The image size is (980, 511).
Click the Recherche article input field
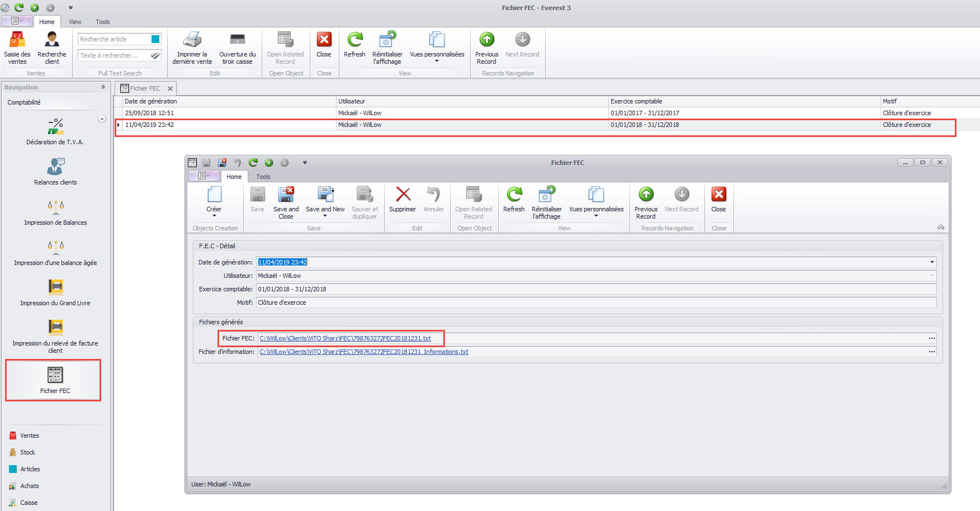[114, 39]
